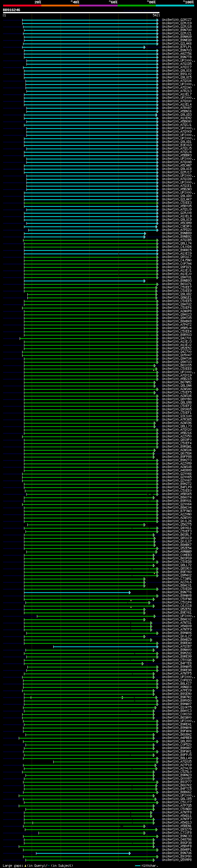Click the purple ~60% identity legend segment
The height and width of the screenshot is (868, 197).
click(99, 6)
